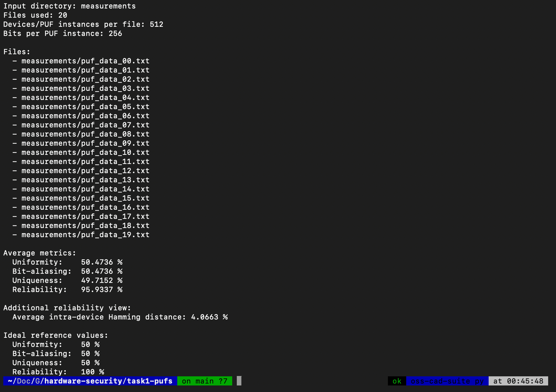Click the average Reliability value 95.9337 %

[x=102, y=290]
